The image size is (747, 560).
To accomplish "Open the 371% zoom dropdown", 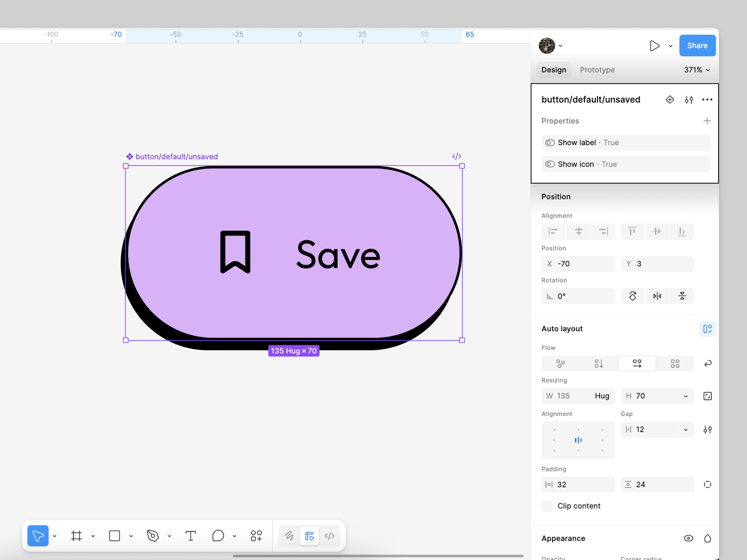I will coord(697,70).
